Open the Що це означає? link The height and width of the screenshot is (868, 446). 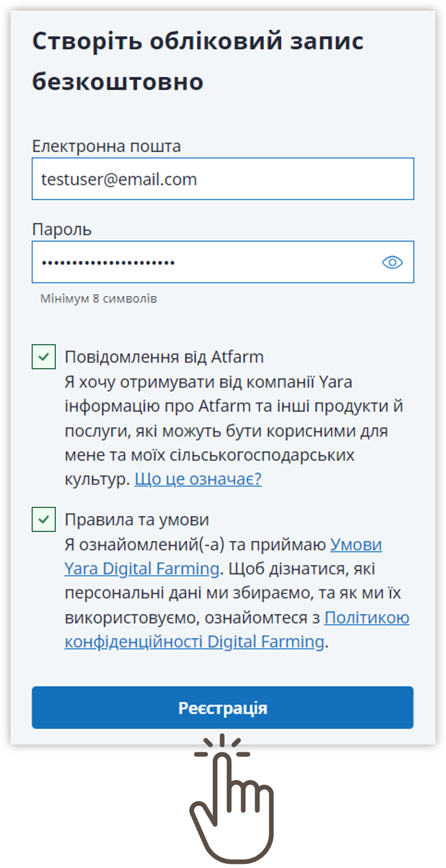(x=198, y=479)
